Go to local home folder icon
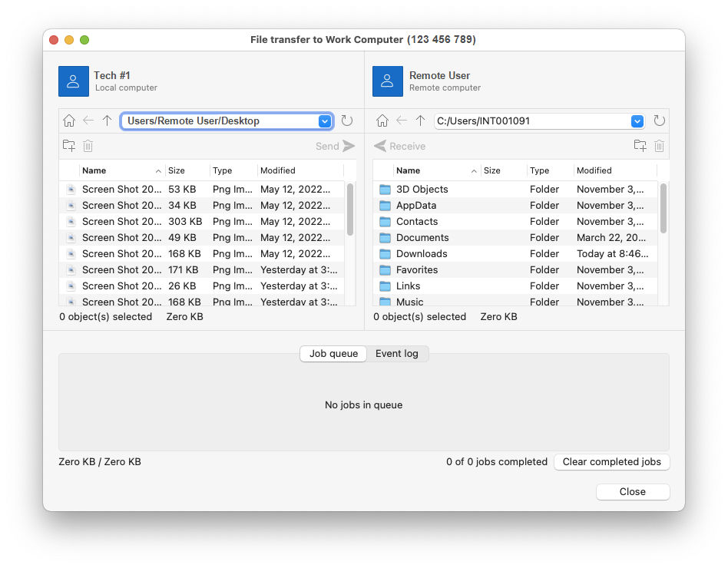728x568 pixels. [x=68, y=121]
